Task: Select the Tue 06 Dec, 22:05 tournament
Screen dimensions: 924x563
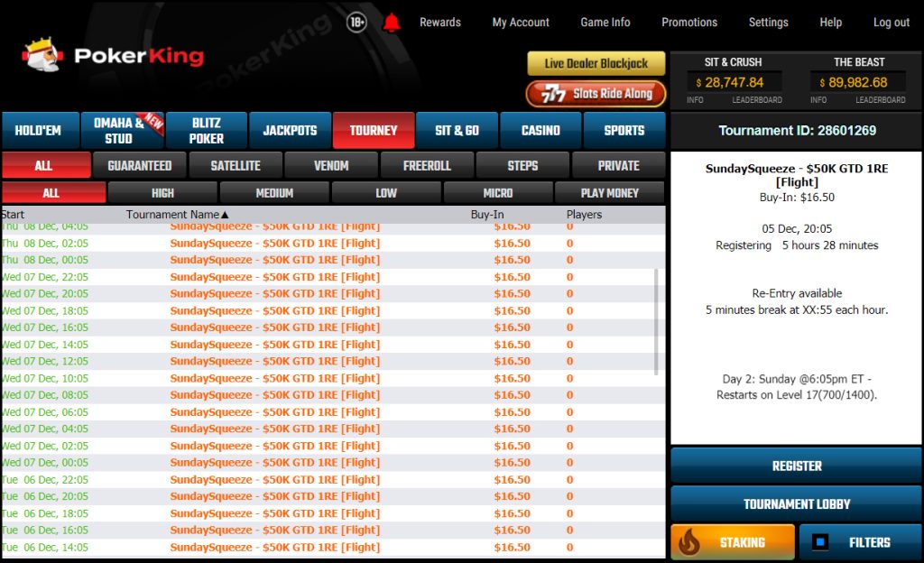Action: 333,479
